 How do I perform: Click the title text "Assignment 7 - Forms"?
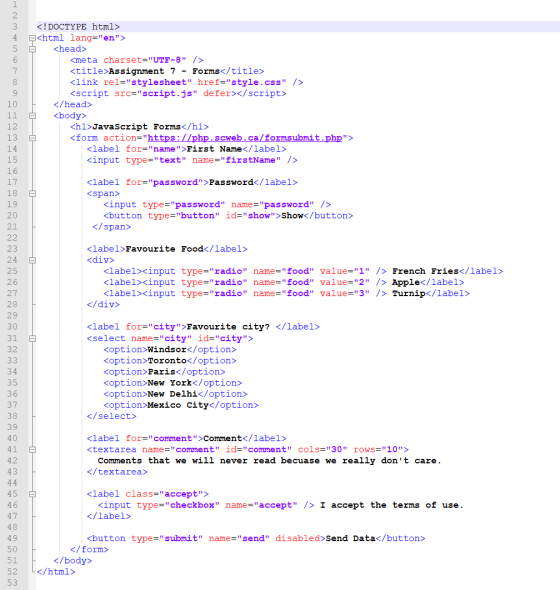[x=164, y=71]
